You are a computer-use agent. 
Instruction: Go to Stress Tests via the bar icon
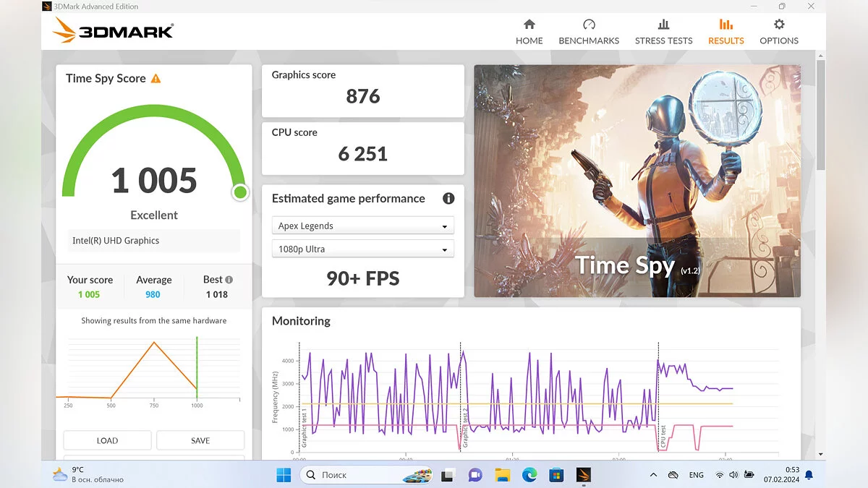click(663, 25)
